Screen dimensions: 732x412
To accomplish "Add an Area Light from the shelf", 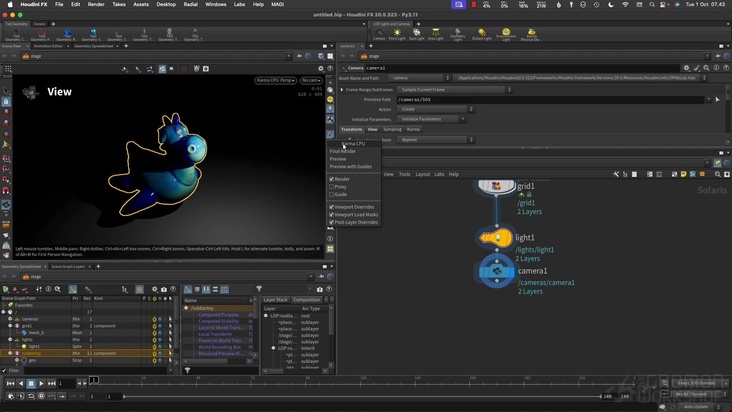I will tap(436, 34).
